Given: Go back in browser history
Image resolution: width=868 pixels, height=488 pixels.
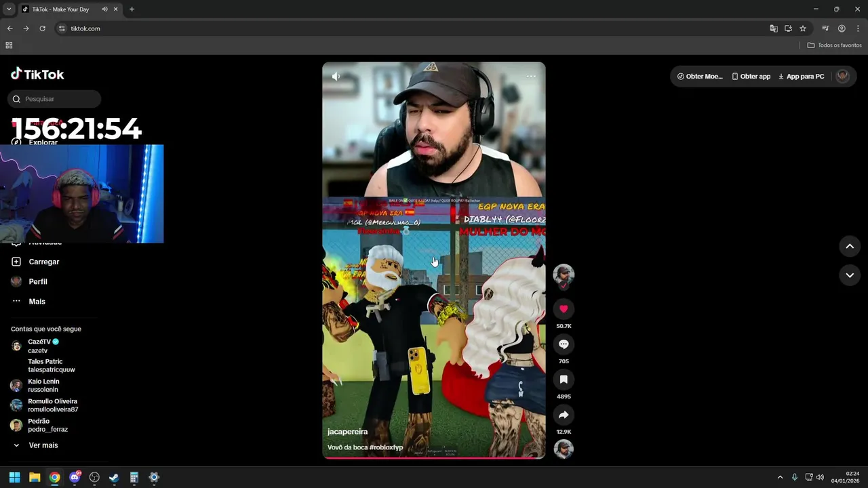Looking at the screenshot, I should click(x=9, y=28).
